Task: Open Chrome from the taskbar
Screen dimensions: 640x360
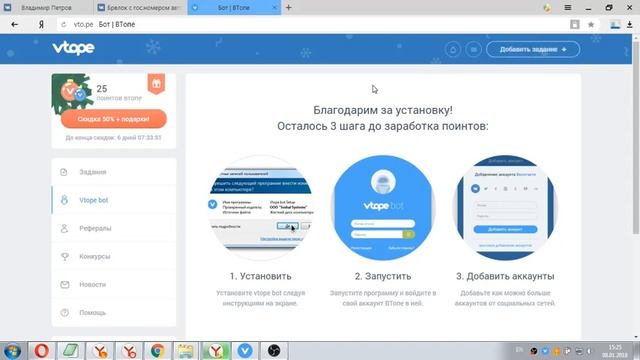Action: pyautogui.click(x=158, y=351)
